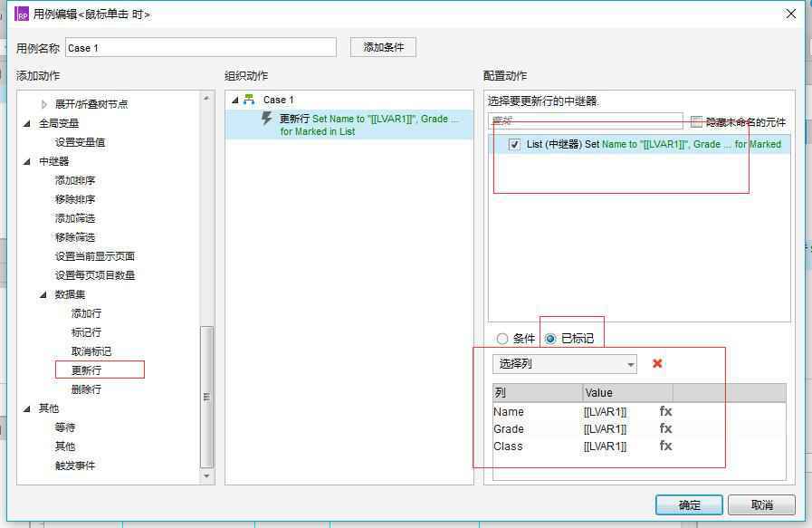
Task: Select the 设置每页项目数量 action
Action: [95, 275]
